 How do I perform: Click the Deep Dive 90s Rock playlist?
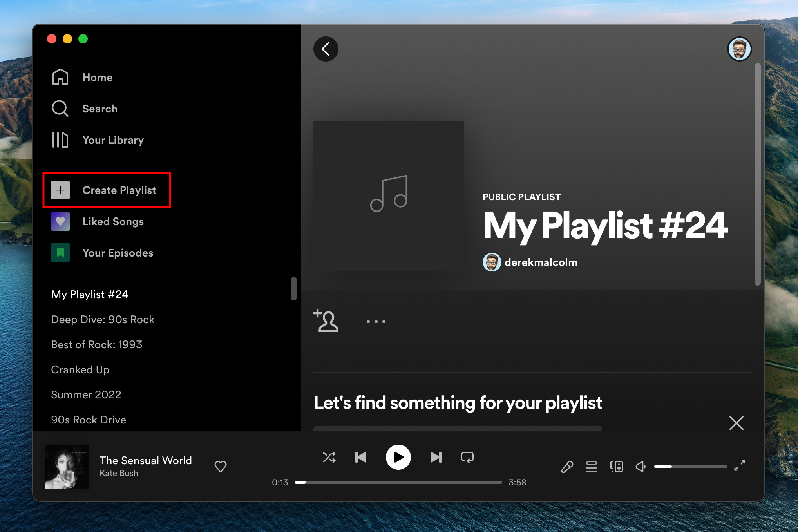pyautogui.click(x=102, y=318)
